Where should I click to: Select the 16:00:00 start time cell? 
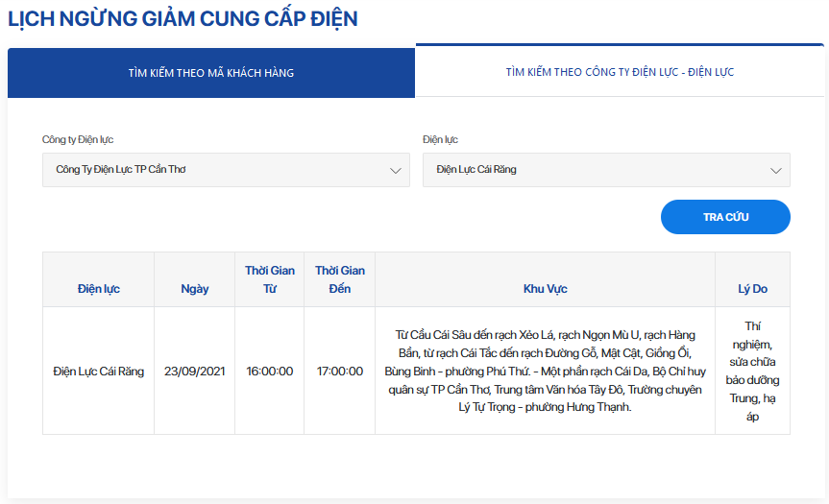pyautogui.click(x=270, y=371)
